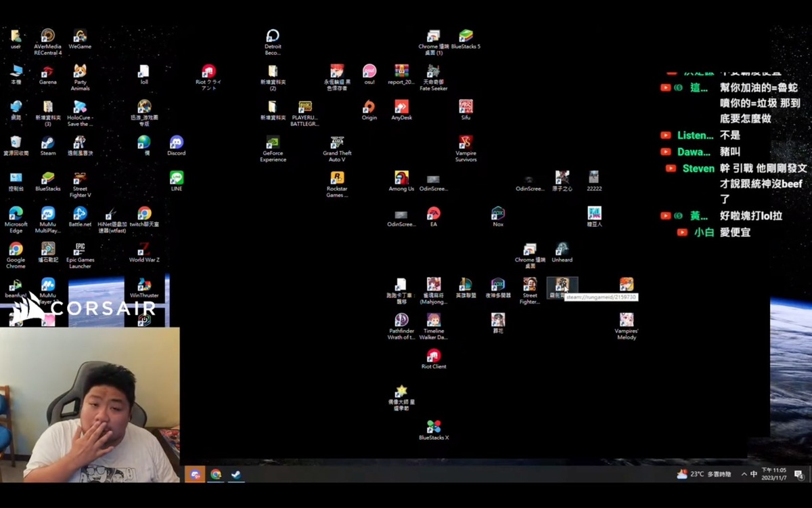The height and width of the screenshot is (508, 812).
Task: Select the 22222 desktop item
Action: (594, 181)
